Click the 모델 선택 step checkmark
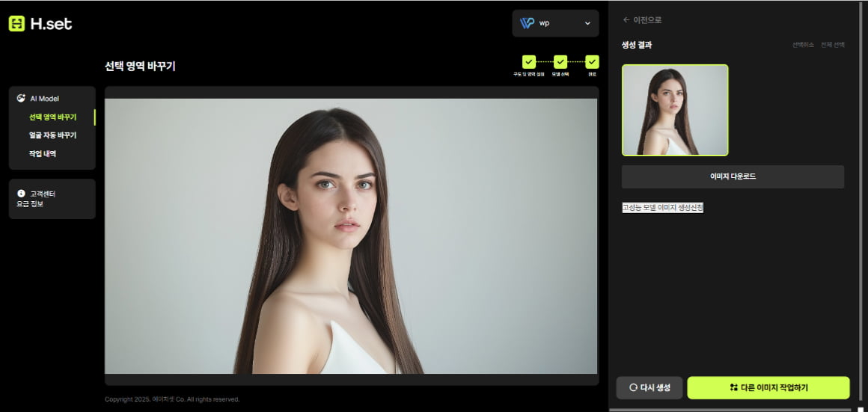868x412 pixels. (560, 62)
